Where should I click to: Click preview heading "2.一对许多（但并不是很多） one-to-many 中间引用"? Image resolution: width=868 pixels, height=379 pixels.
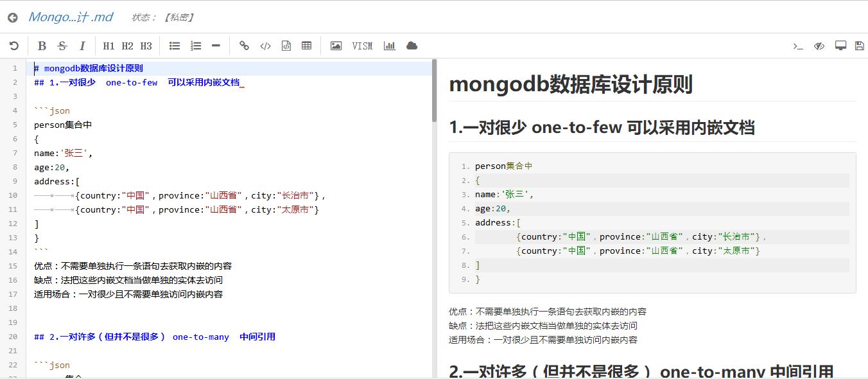pos(641,371)
